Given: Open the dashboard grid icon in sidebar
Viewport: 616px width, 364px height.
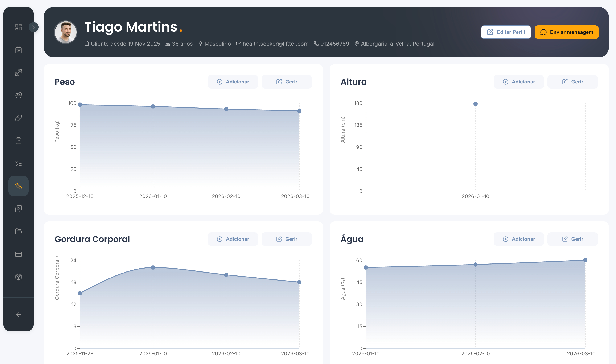Looking at the screenshot, I should [18, 27].
